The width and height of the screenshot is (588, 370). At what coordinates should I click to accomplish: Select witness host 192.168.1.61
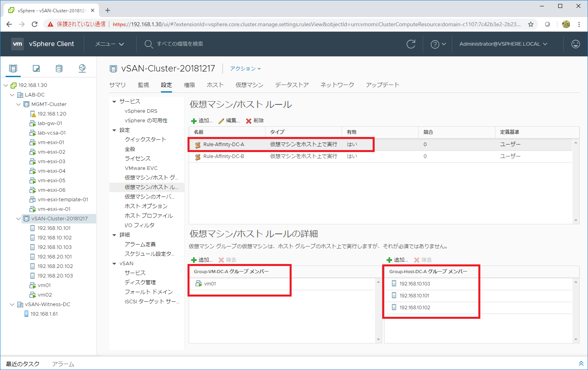[x=44, y=314]
